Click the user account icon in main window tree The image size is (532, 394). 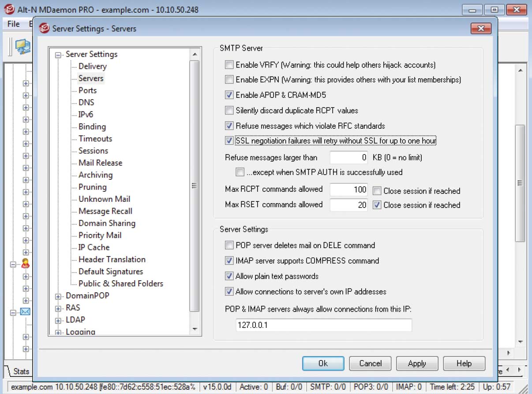[25, 264]
